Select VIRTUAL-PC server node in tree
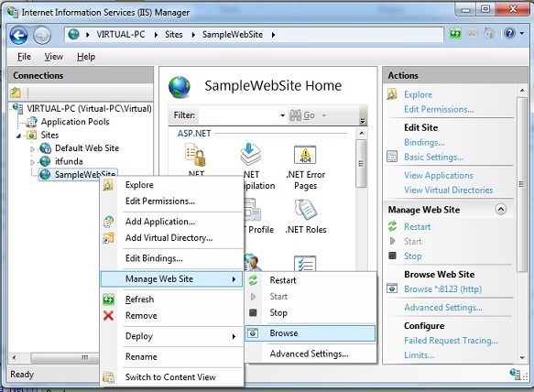The image size is (534, 392). 89,108
